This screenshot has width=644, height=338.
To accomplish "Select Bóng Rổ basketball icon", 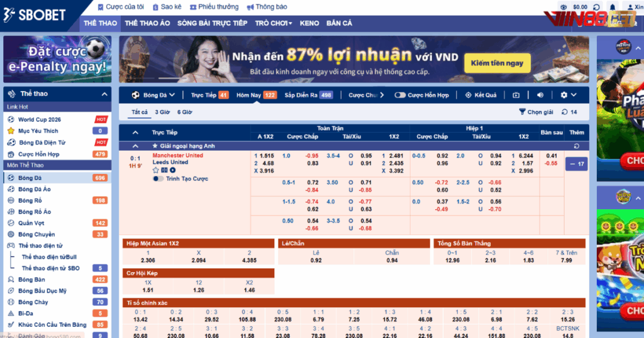I will 11,200.
